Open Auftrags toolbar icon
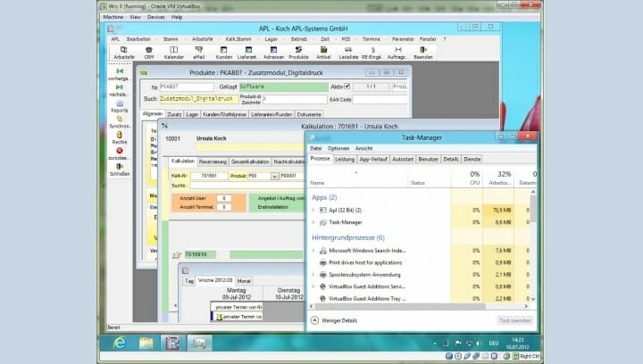The height and width of the screenshot is (364, 643). pyautogui.click(x=397, y=53)
